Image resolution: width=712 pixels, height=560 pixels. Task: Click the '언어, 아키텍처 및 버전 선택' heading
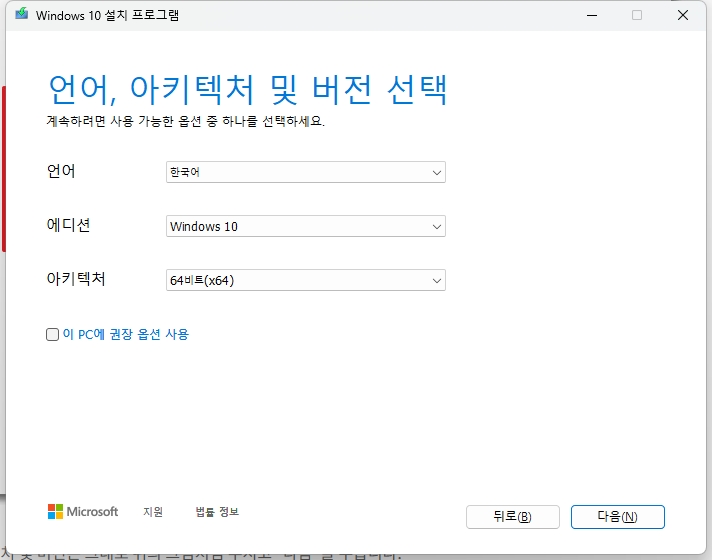pyautogui.click(x=248, y=89)
